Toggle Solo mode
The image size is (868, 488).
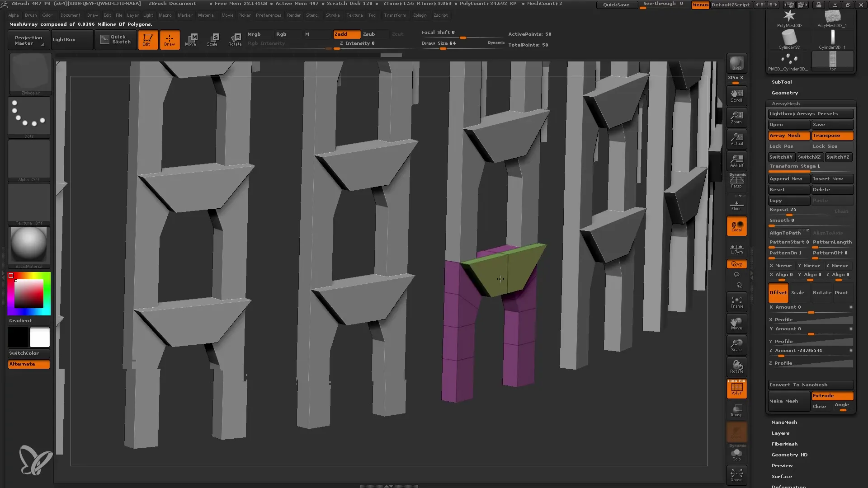tap(736, 454)
